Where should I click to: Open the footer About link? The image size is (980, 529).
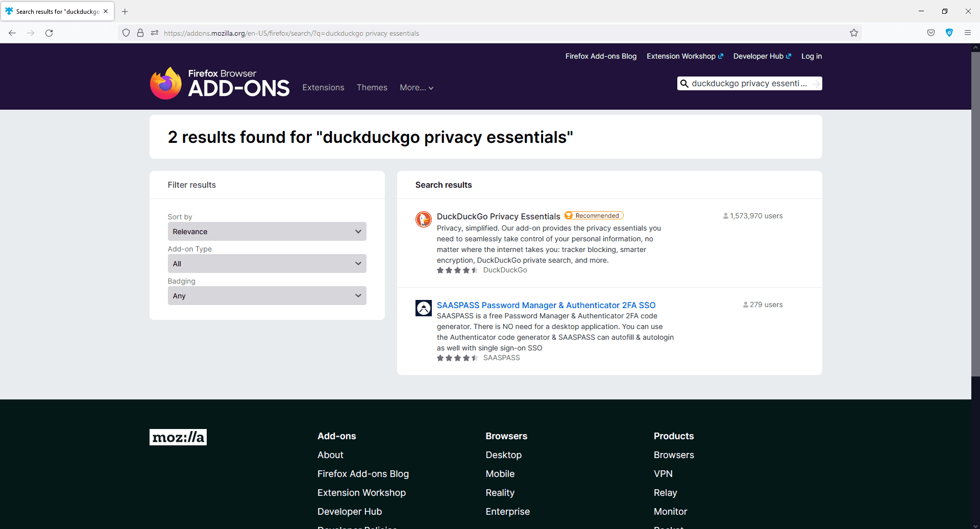click(x=330, y=455)
